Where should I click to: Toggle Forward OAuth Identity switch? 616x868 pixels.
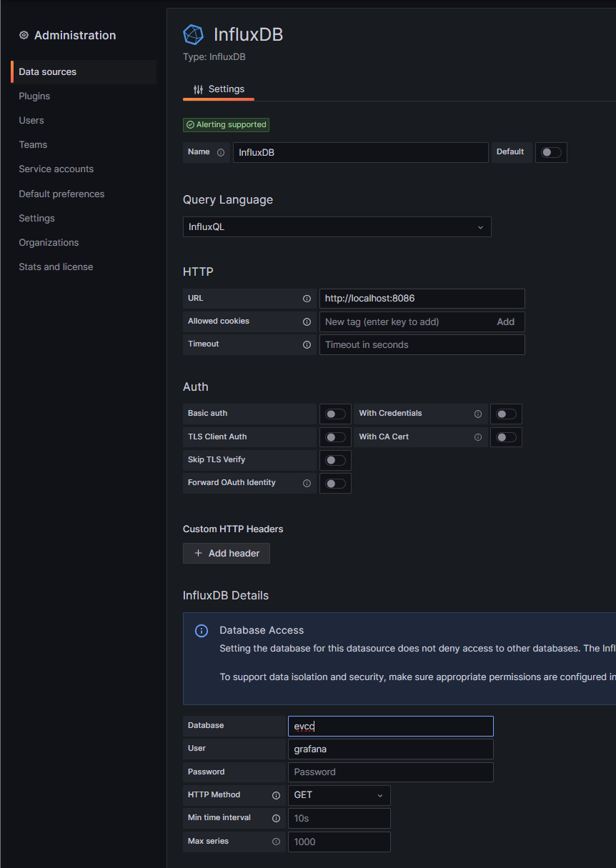335,483
